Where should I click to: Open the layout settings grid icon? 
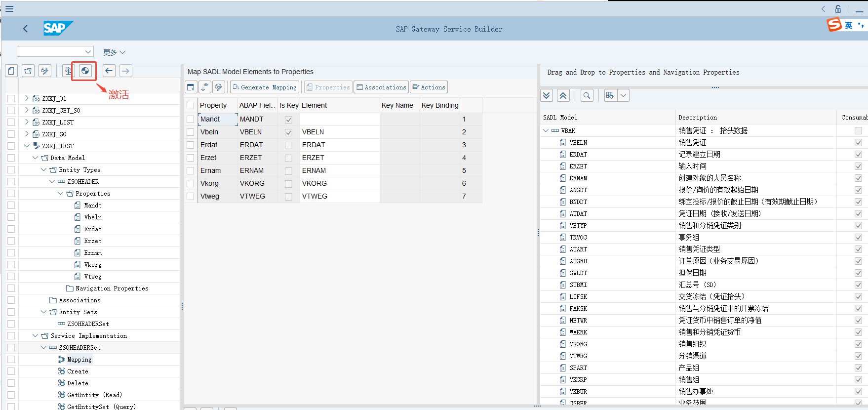click(611, 95)
